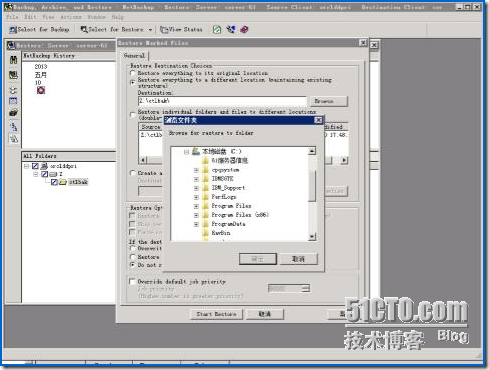Open the File menu
Image resolution: width=489 pixels, height=370 pixels.
(12, 17)
